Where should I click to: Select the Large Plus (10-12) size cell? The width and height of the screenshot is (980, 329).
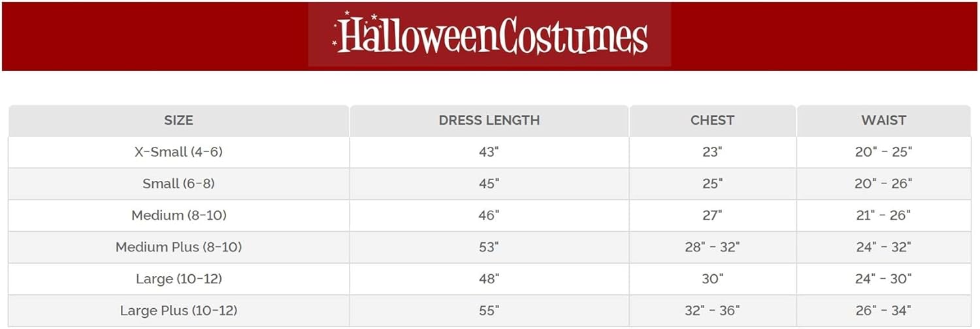(x=179, y=311)
